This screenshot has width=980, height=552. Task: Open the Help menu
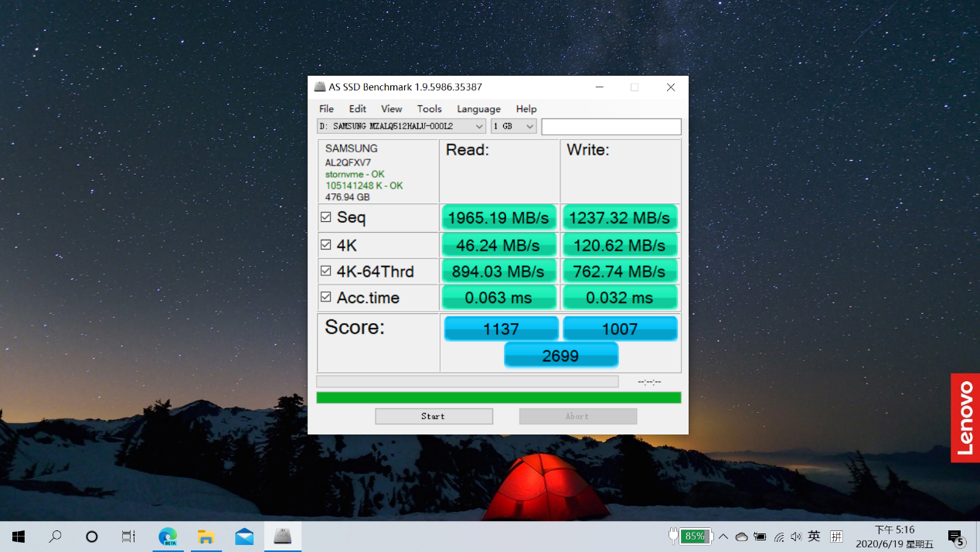pos(526,109)
